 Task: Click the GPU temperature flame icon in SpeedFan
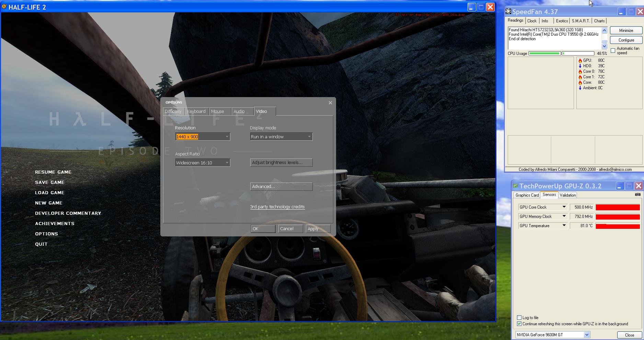point(580,60)
